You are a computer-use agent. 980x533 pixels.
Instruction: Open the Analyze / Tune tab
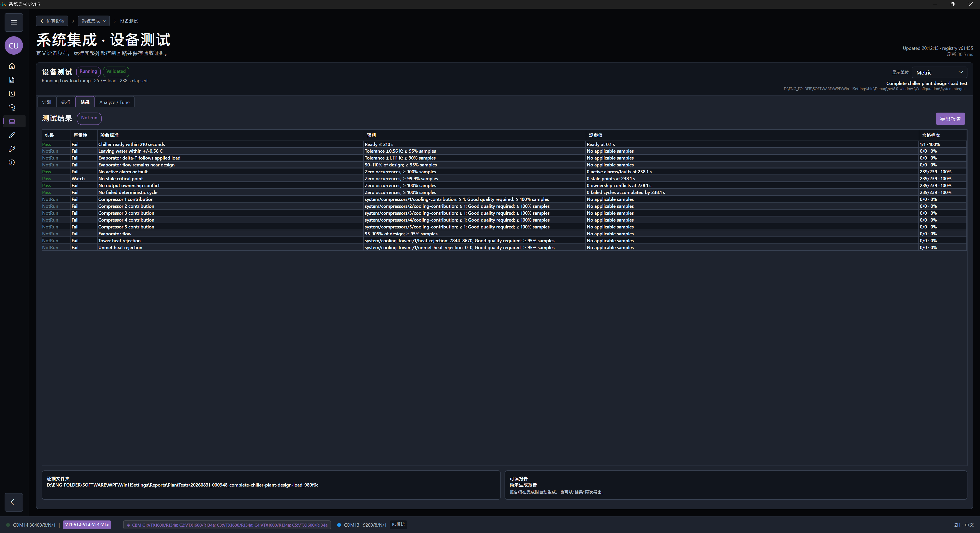coord(115,102)
